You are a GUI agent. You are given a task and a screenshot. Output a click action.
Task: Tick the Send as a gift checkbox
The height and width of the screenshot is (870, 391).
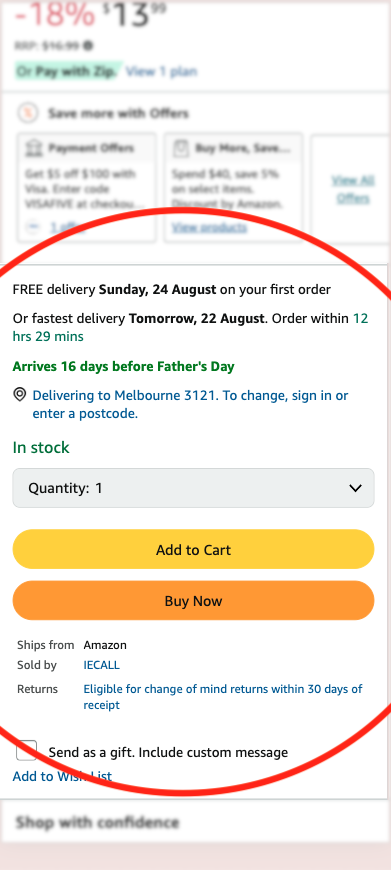[27, 751]
